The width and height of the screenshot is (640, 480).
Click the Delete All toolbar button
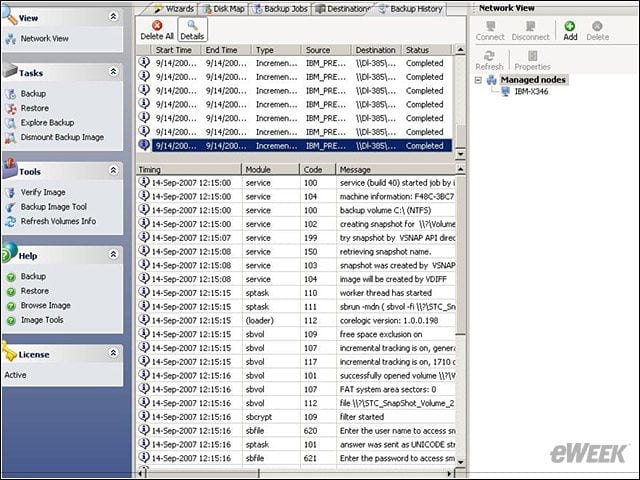point(157,30)
